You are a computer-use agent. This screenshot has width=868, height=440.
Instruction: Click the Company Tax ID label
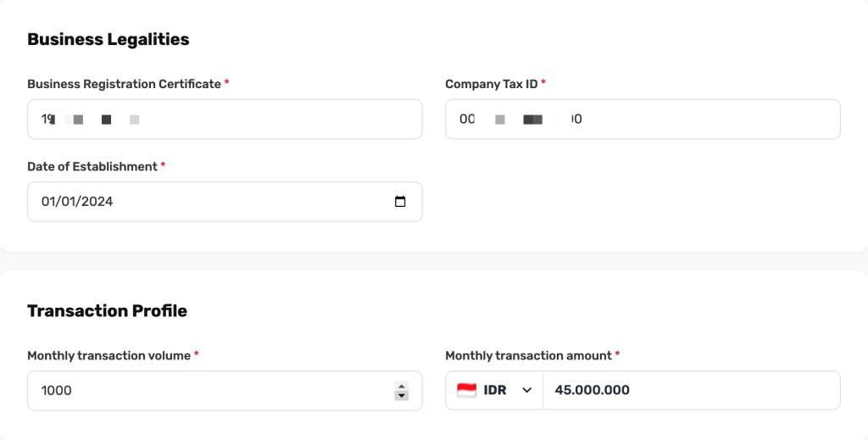[492, 84]
